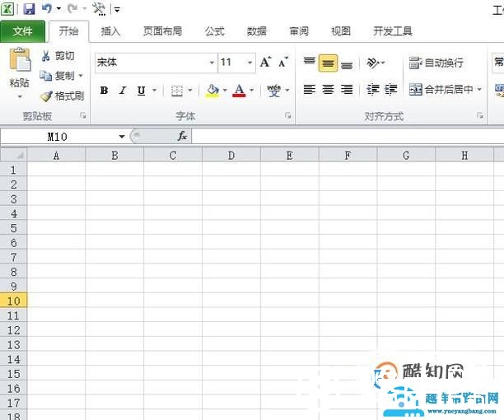Click the 合并后居中 merge button
Screen dimensions: 504x420
pos(441,89)
